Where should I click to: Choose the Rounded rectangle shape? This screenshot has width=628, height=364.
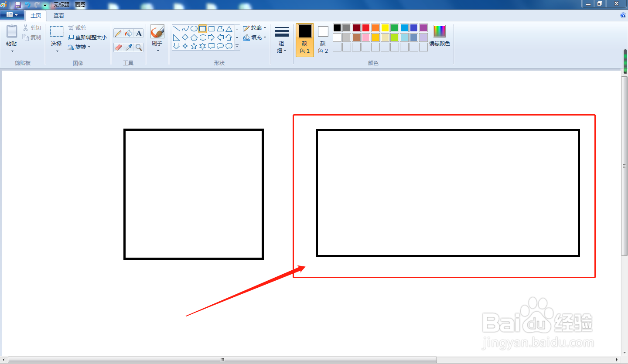pyautogui.click(x=212, y=29)
